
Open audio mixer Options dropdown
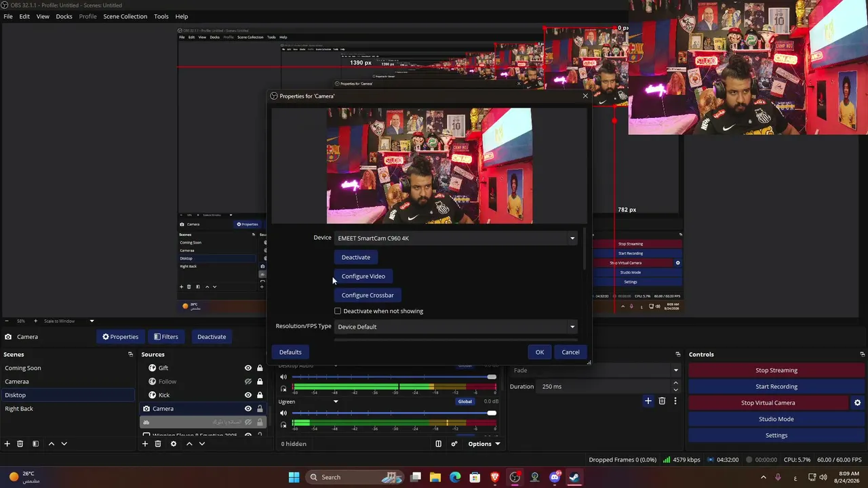tap(484, 444)
